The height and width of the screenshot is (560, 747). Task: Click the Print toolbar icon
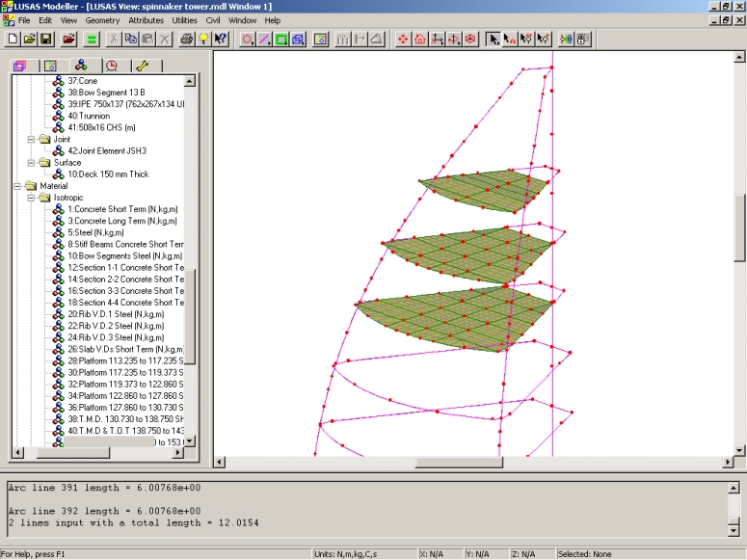point(187,40)
